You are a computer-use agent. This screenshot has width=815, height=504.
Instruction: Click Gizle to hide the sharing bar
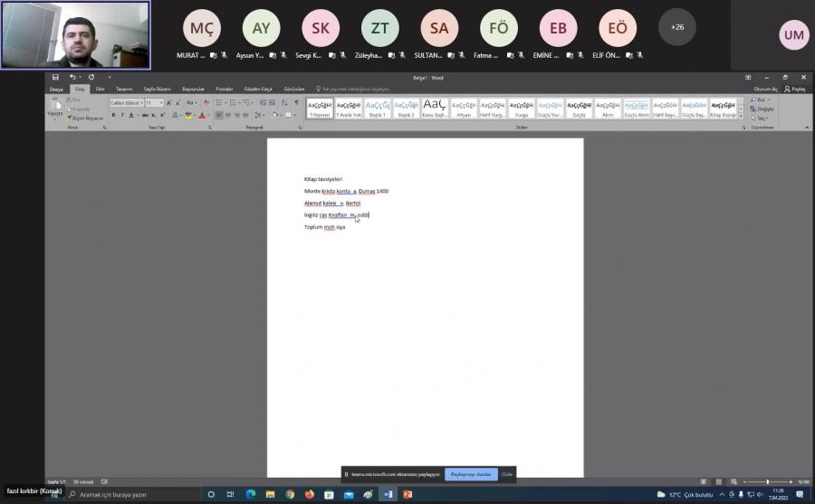point(507,474)
